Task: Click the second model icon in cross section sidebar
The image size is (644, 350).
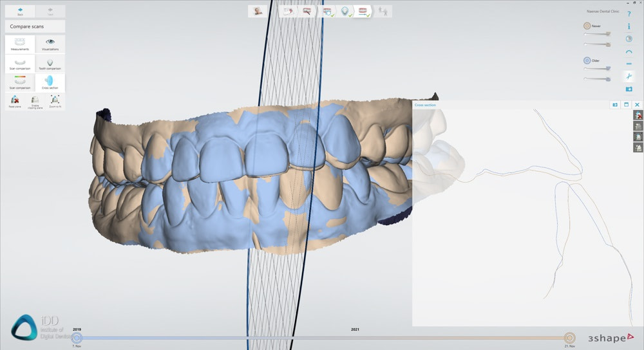Action: coord(638,126)
